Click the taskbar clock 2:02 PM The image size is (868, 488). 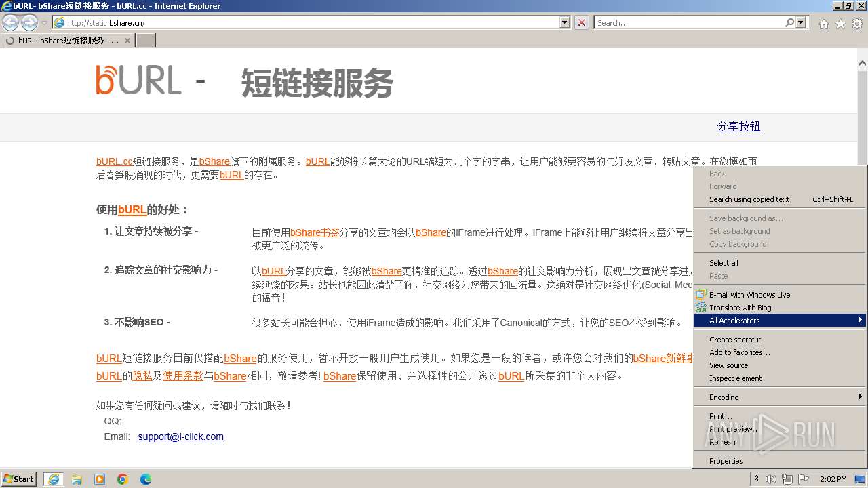pyautogui.click(x=833, y=479)
